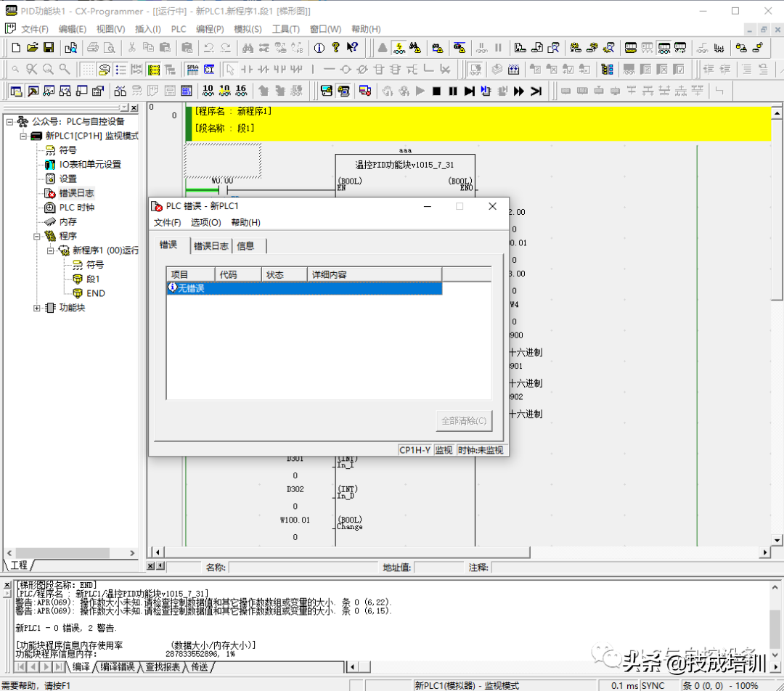Image resolution: width=784 pixels, height=691 pixels.
Task: Toggle the project workspace view button
Action: (x=16, y=91)
